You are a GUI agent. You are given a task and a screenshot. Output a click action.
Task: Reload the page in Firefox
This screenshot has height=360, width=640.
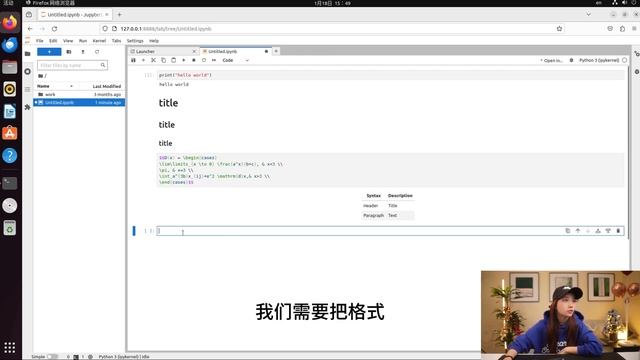[x=54, y=29]
